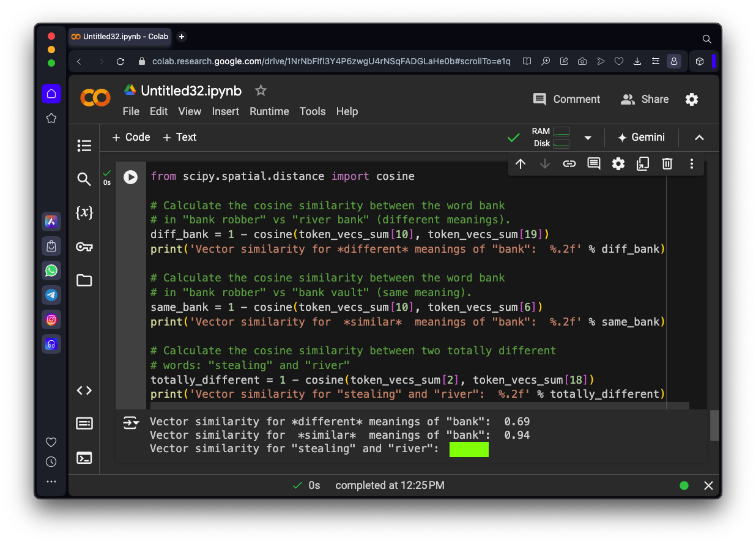Open the variables {x} inspector
This screenshot has height=544, width=756.
coord(84,213)
